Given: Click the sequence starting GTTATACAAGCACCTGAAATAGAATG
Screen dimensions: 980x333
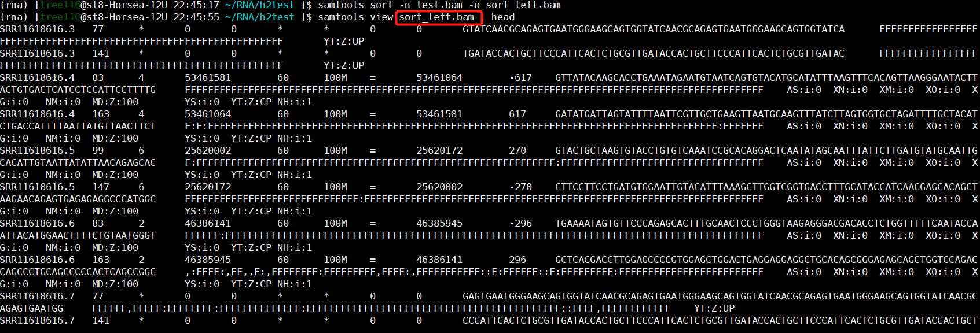Looking at the screenshot, I should 766,77.
